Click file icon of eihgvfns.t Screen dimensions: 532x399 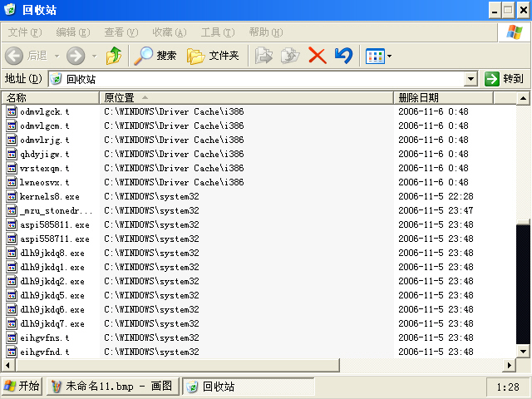tap(12, 338)
